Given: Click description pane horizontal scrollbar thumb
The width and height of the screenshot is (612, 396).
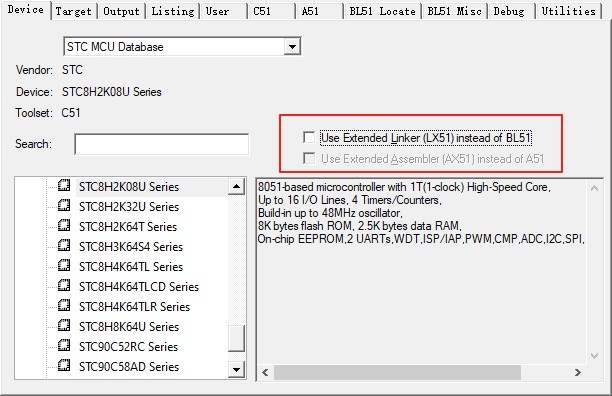Looking at the screenshot, I should pos(397,372).
